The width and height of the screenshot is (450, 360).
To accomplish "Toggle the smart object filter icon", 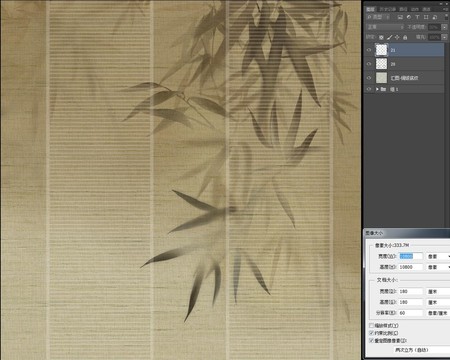I will [435, 17].
